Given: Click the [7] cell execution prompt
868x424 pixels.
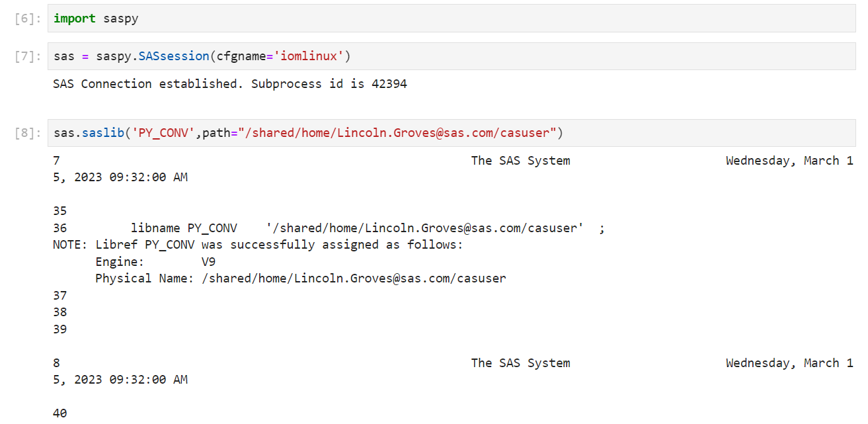Looking at the screenshot, I should 28,57.
